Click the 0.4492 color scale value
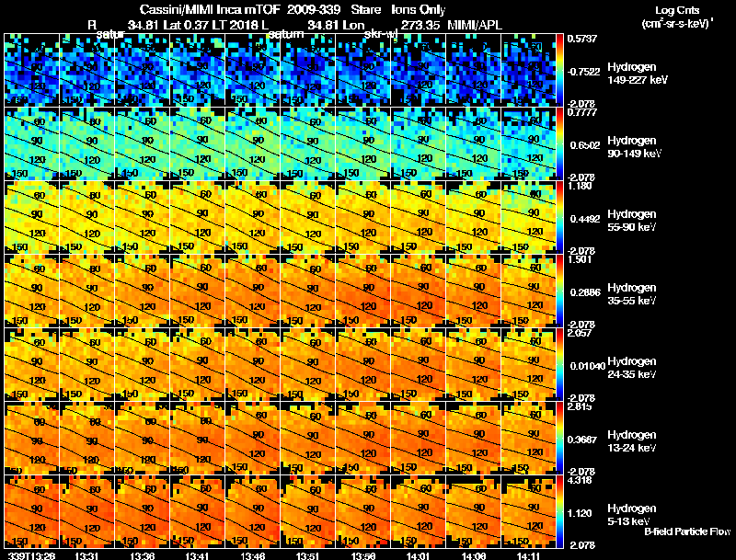 pos(585,219)
